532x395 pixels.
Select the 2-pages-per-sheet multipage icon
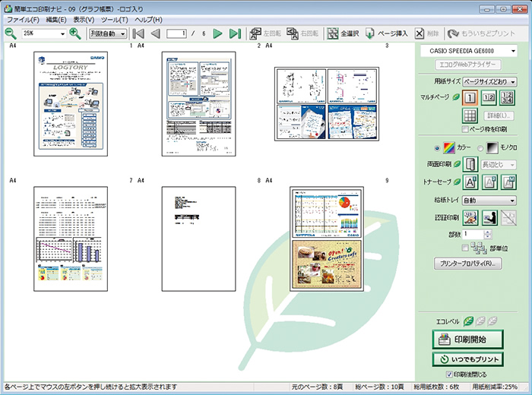coord(491,96)
